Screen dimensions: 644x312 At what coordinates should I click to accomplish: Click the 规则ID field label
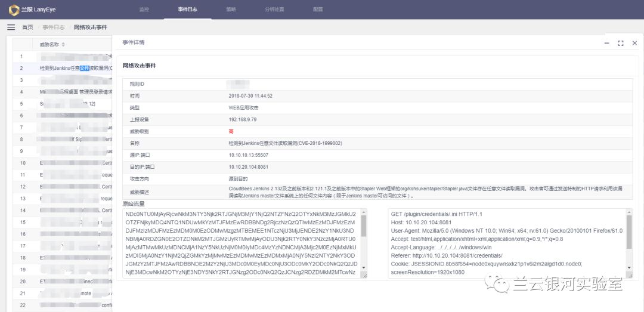tap(137, 84)
